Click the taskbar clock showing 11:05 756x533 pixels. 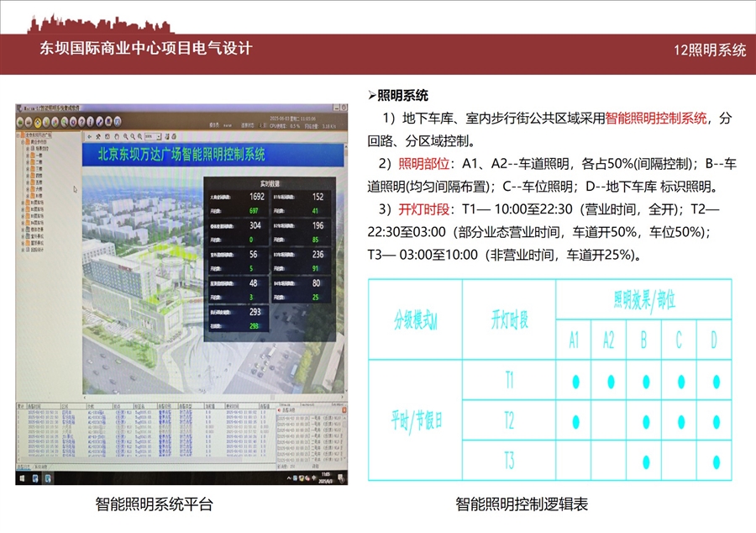[325, 477]
